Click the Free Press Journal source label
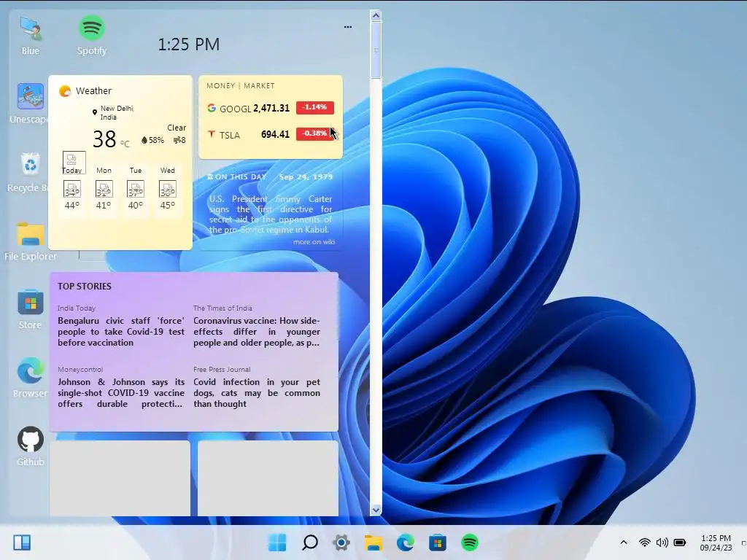Image resolution: width=747 pixels, height=560 pixels. [222, 369]
